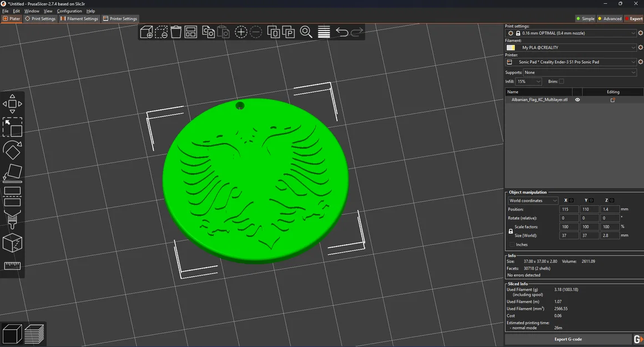
Task: Click the Add instance plus icon
Action: [241, 32]
